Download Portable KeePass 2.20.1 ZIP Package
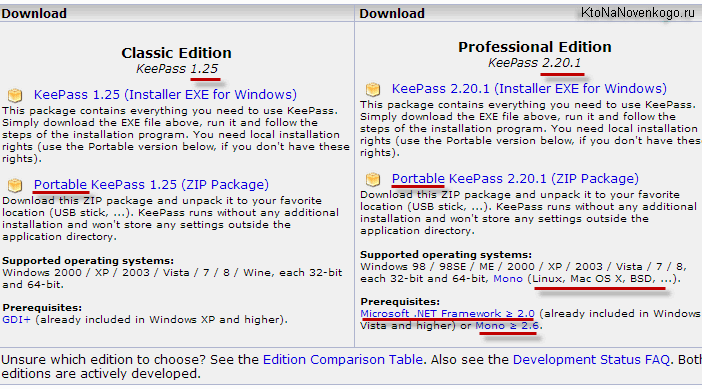The width and height of the screenshot is (702, 389). (515, 179)
